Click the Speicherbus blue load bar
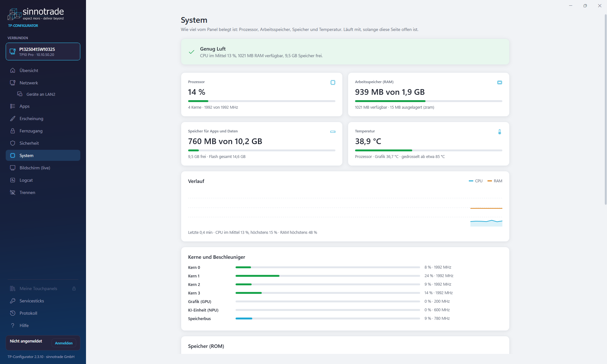 click(328, 318)
